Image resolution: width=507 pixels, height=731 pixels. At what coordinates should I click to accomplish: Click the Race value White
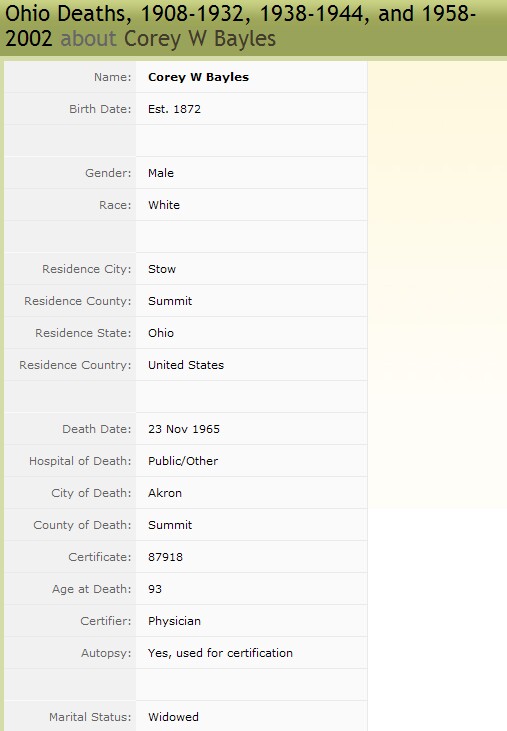click(x=164, y=205)
